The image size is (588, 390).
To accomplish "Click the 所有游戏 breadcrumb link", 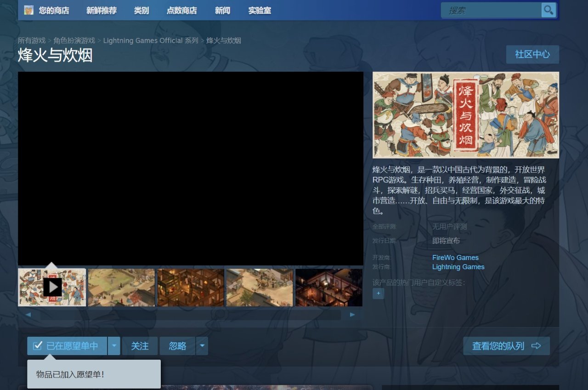I will [x=32, y=40].
